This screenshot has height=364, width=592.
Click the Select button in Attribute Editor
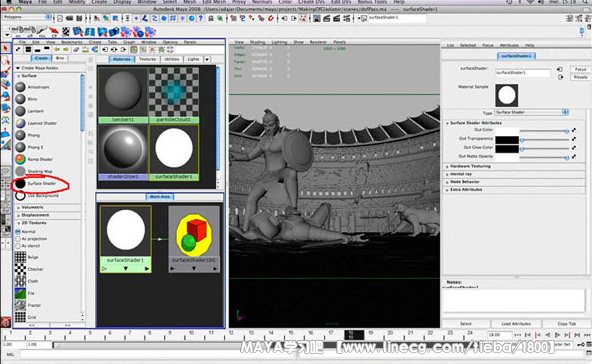466,324
